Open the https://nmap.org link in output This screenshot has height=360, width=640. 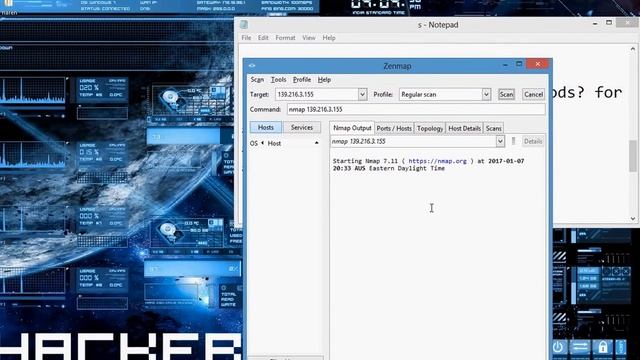point(437,161)
